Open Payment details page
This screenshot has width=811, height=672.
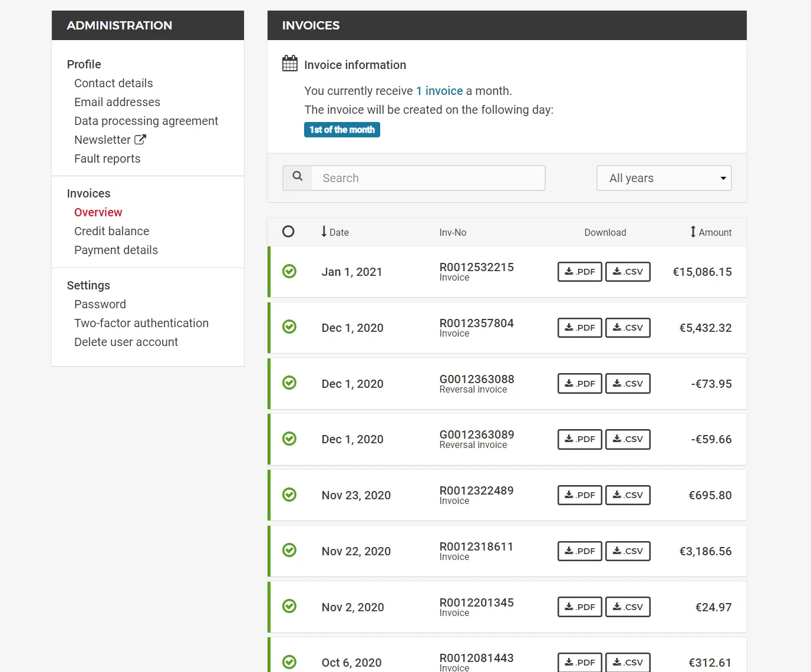(116, 250)
